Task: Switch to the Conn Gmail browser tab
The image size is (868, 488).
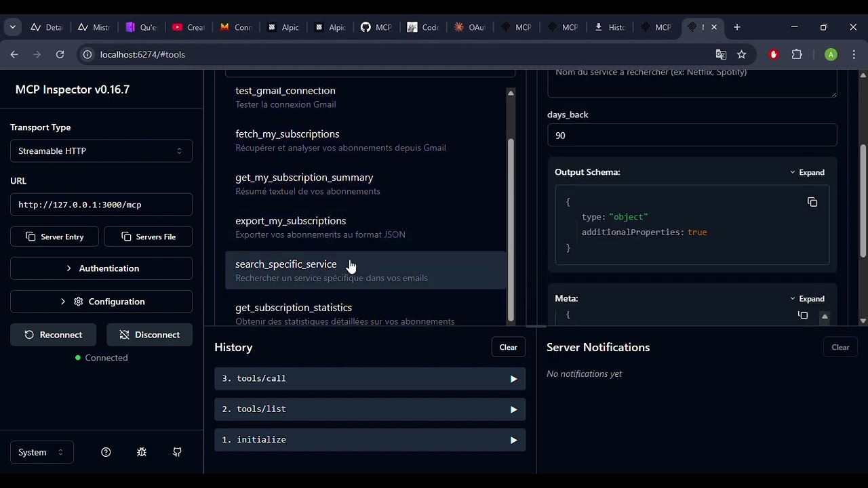Action: (x=236, y=27)
